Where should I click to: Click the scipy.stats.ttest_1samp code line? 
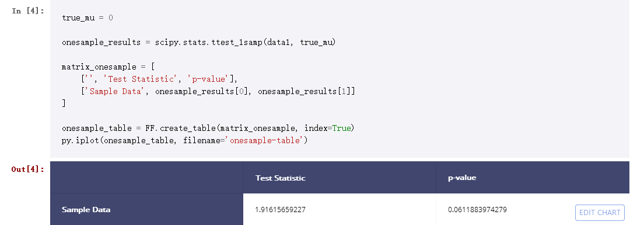coord(198,42)
